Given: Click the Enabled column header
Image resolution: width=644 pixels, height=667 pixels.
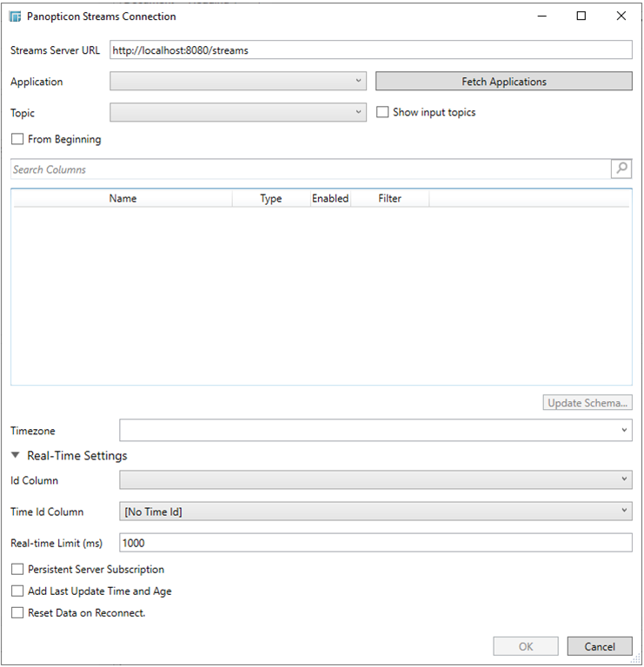Looking at the screenshot, I should pyautogui.click(x=330, y=198).
